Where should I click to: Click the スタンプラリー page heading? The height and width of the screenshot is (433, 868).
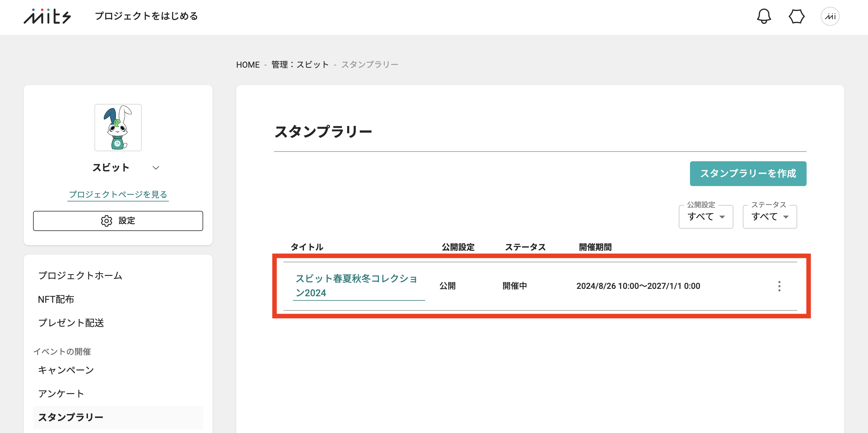coord(323,131)
